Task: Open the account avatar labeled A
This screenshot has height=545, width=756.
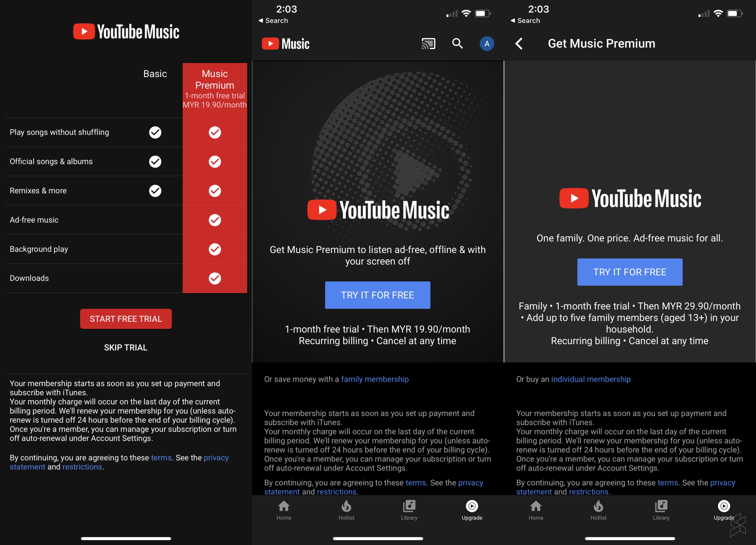Action: 487,44
